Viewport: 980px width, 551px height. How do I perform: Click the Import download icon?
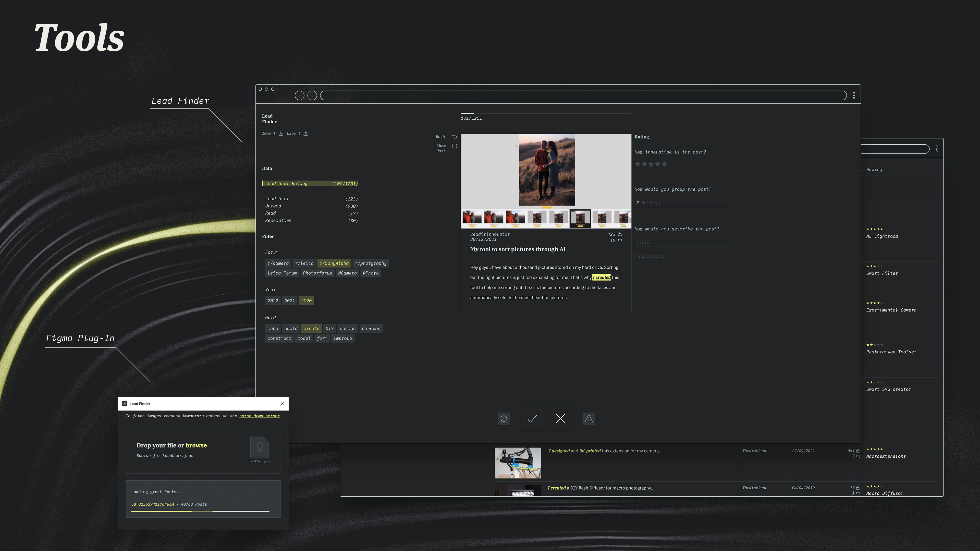pyautogui.click(x=280, y=133)
